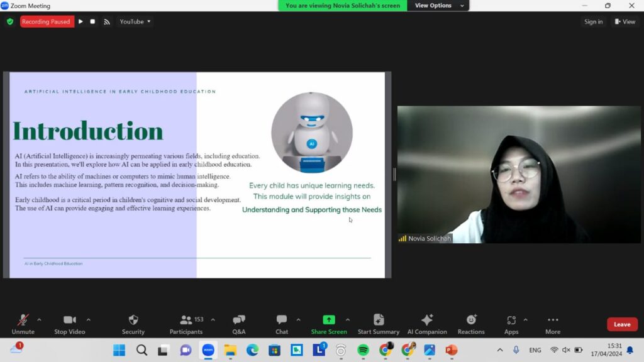Resume the paused recording
This screenshot has height=362, width=644.
coord(80,21)
